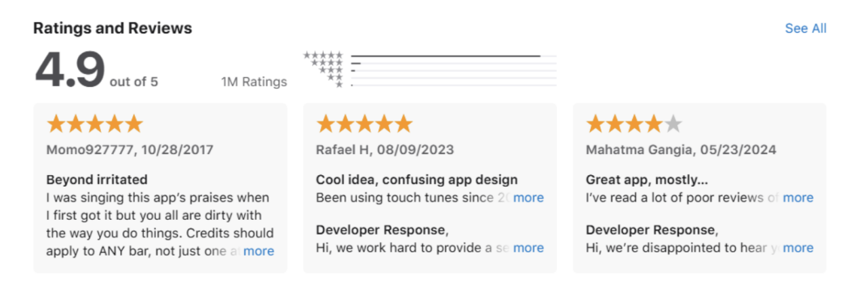Viewport: 868px width, 285px height.
Task: Expand developer response under Mahatma Gangia's review
Action: 798,248
